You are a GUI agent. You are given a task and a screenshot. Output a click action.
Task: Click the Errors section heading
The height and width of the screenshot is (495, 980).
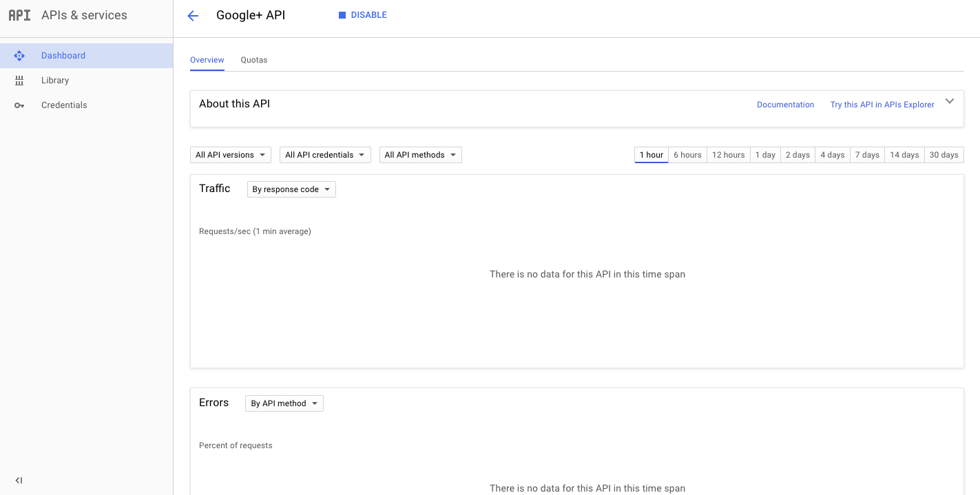click(x=213, y=403)
